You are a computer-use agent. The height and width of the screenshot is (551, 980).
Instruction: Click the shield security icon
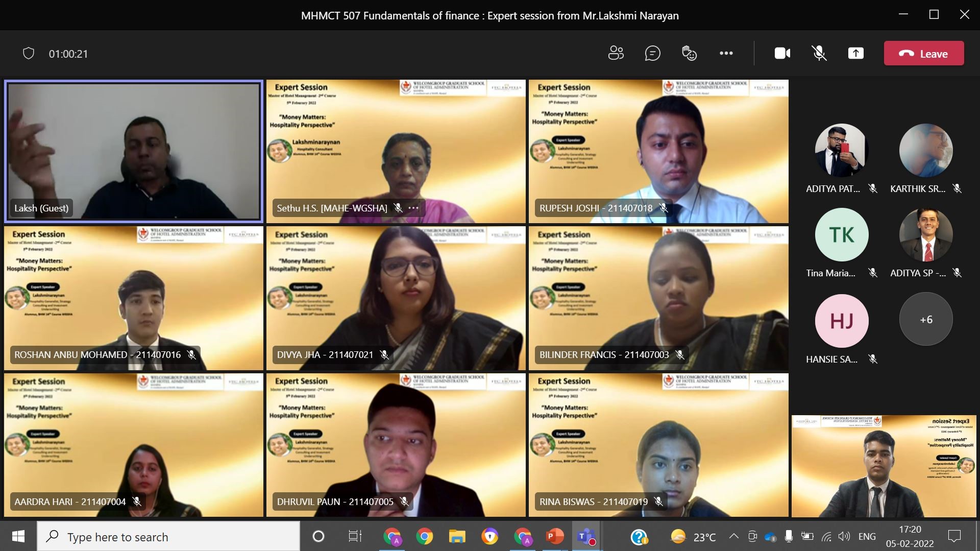pyautogui.click(x=29, y=53)
